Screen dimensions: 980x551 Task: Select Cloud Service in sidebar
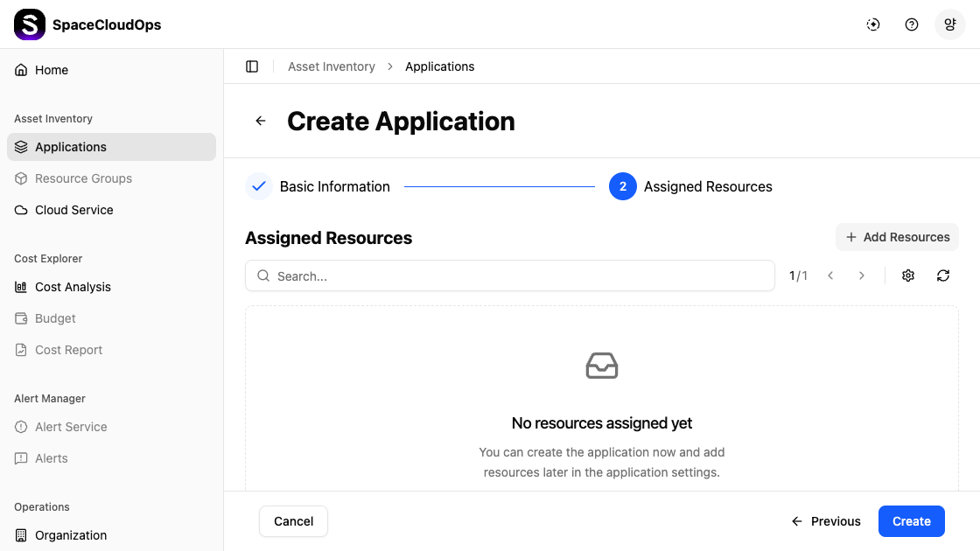click(74, 210)
